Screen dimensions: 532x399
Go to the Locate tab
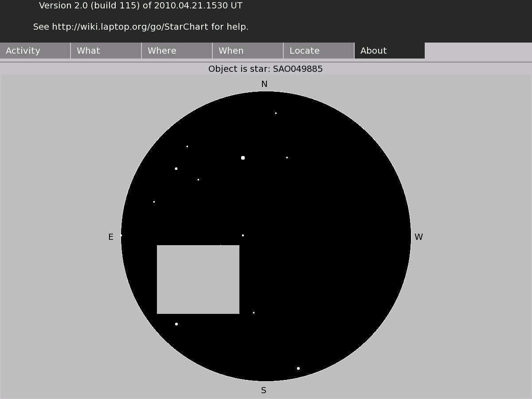pyautogui.click(x=319, y=51)
